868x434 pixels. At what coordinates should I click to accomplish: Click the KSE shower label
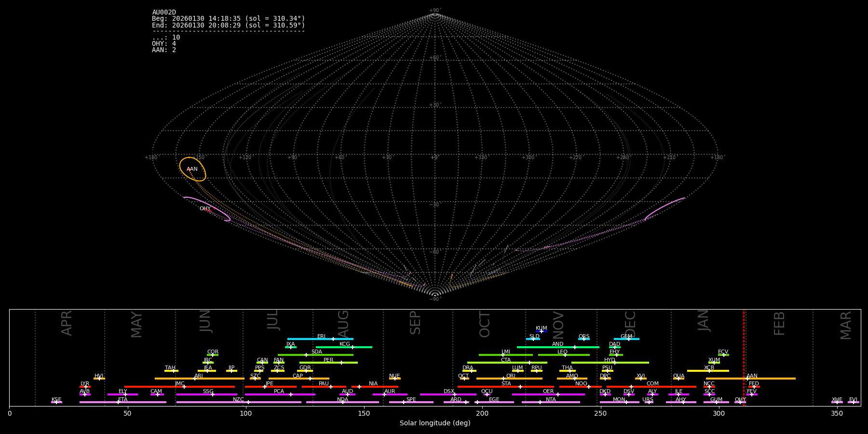56,400
